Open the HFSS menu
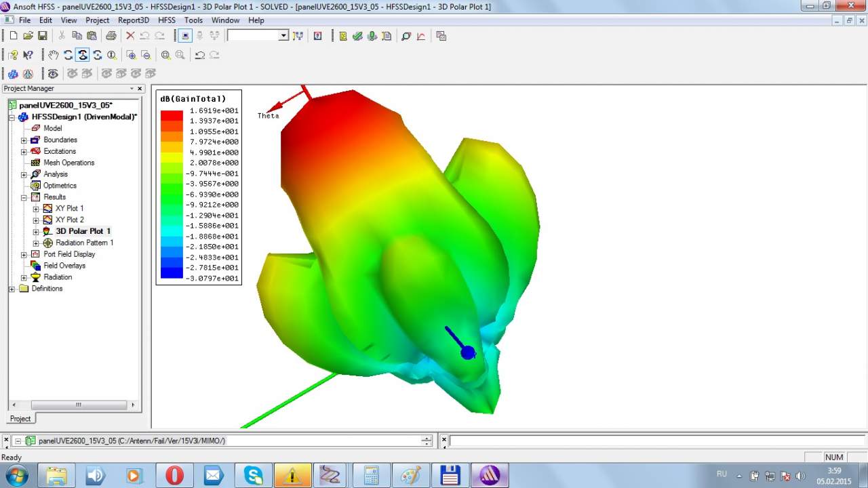The image size is (868, 488). coord(167,20)
